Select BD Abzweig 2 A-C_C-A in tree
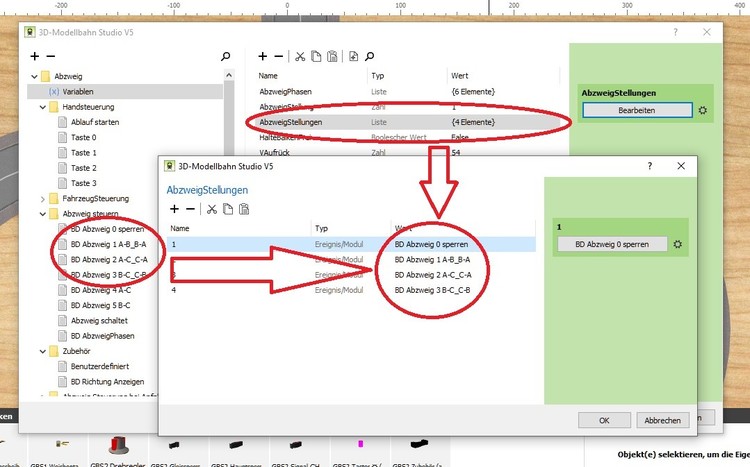The width and height of the screenshot is (750, 467). pyautogui.click(x=109, y=259)
